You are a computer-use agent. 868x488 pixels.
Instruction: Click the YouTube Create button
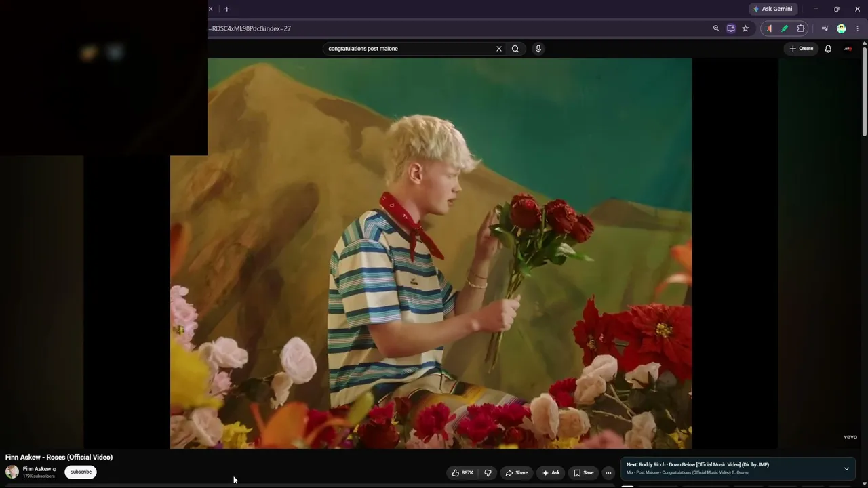pyautogui.click(x=801, y=49)
